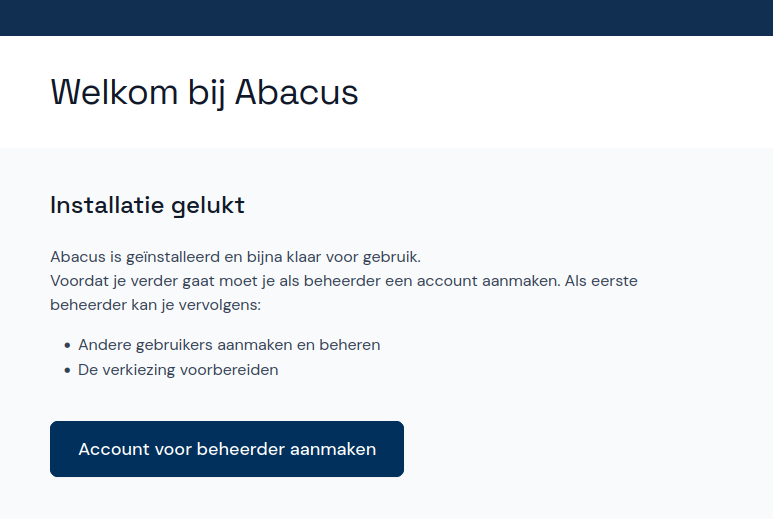Click the word "aanmaken" on the blue button
The image size is (773, 519).
(x=333, y=449)
